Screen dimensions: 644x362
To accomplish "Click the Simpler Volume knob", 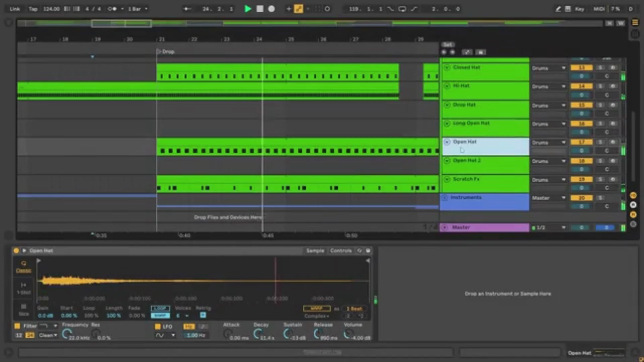I will click(x=348, y=334).
